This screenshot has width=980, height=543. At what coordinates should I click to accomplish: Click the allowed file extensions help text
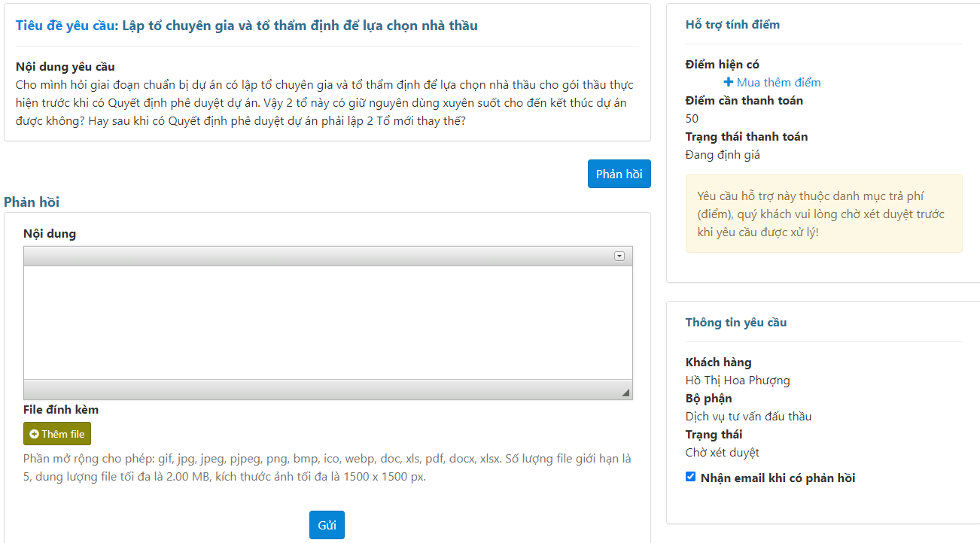click(327, 467)
